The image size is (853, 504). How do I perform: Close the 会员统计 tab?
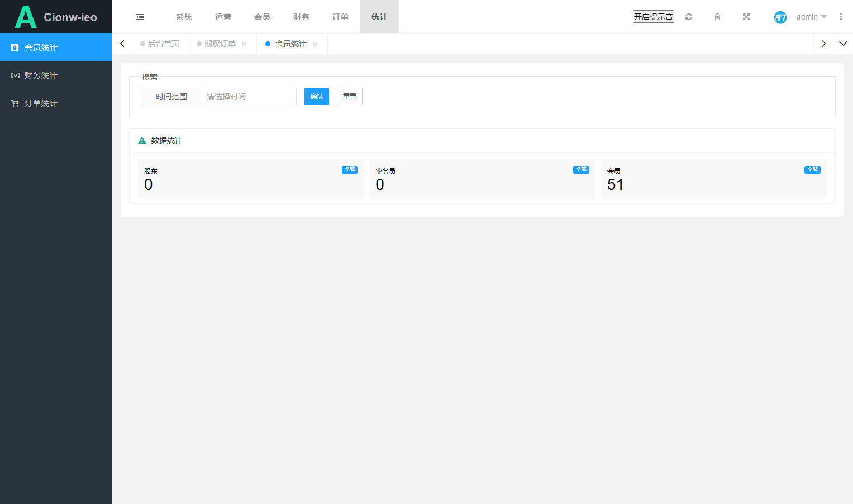[315, 44]
